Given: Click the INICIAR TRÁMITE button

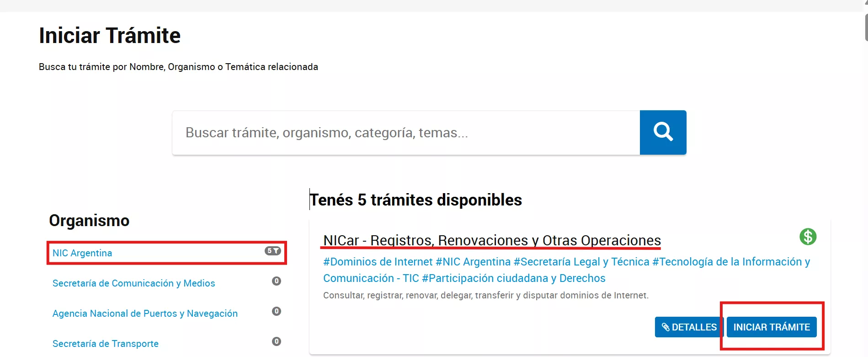Looking at the screenshot, I should coord(772,327).
